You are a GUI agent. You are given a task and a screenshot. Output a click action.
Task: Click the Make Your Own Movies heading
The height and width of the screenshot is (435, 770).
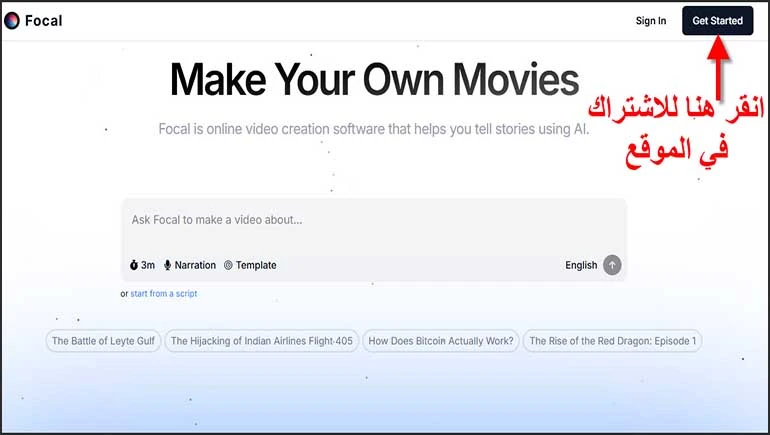pos(374,80)
